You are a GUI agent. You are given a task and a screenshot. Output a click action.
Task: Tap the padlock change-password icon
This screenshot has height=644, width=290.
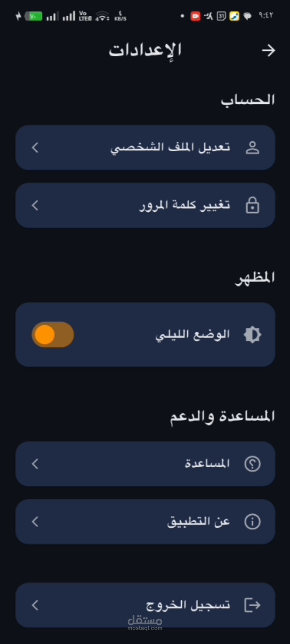pos(253,206)
